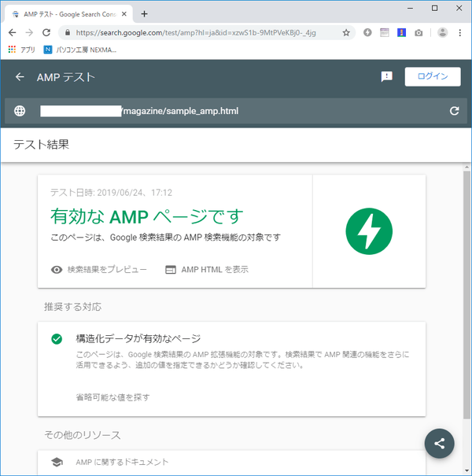
Task: Open the アプリ apps shortcut
Action: pyautogui.click(x=22, y=50)
